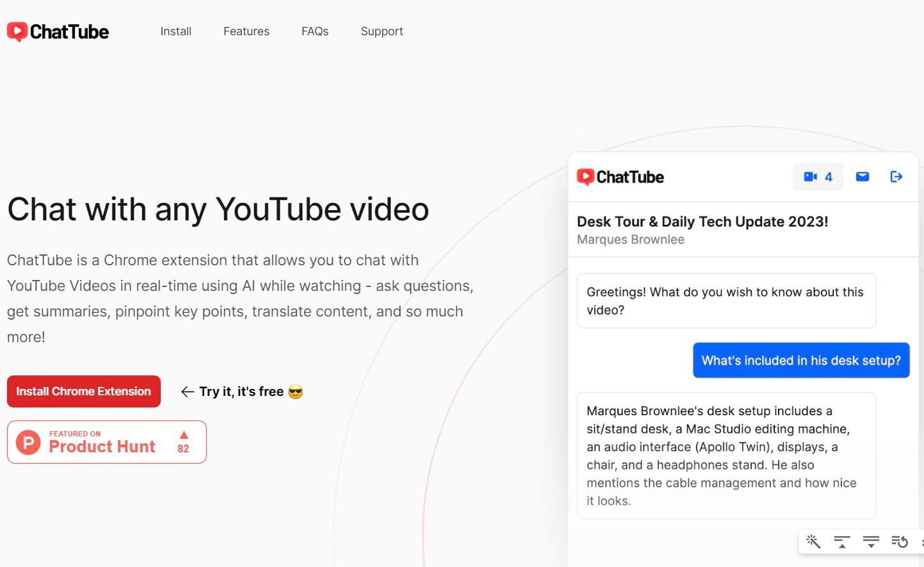
Task: Click the channel name 'Marques Brownlee'
Action: pyautogui.click(x=631, y=240)
